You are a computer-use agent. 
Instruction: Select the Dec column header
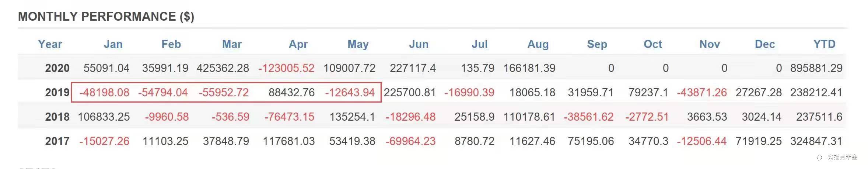(x=764, y=44)
